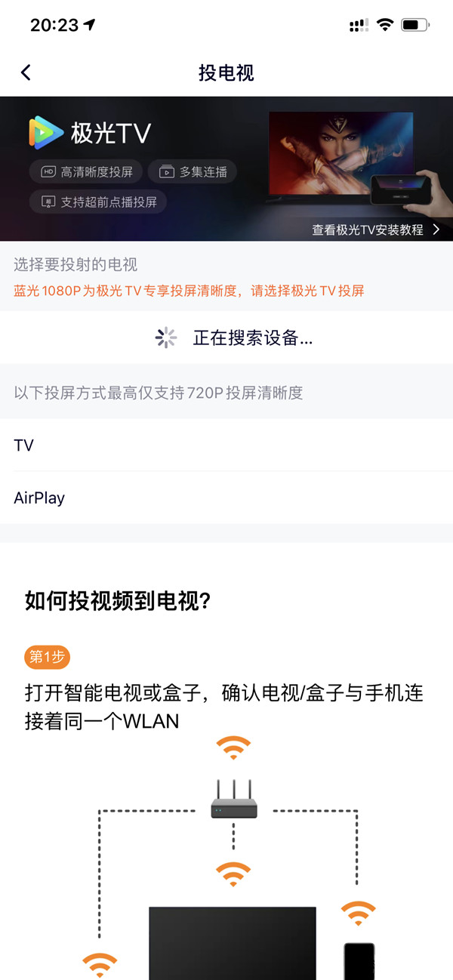Screen dimensions: 453x980
Task: Tap the 多集连播 playlist icon
Action: point(167,172)
